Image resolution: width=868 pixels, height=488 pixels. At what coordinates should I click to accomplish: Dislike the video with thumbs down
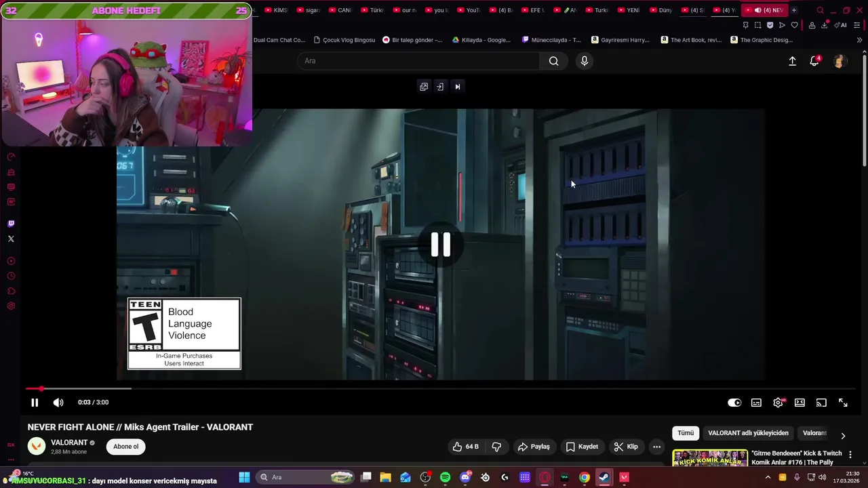pos(496,447)
